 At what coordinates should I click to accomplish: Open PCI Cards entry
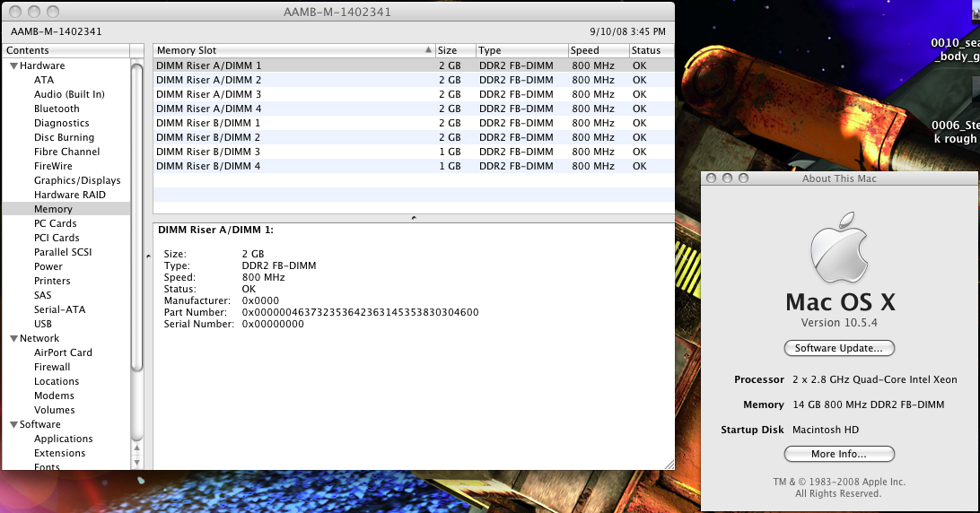click(x=57, y=238)
